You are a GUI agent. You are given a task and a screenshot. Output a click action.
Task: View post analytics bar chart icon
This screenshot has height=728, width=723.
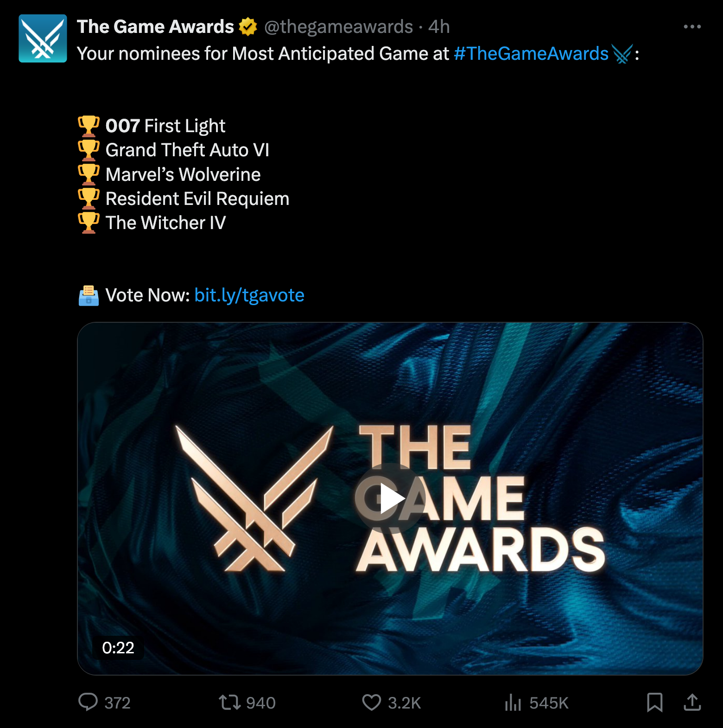tap(513, 702)
